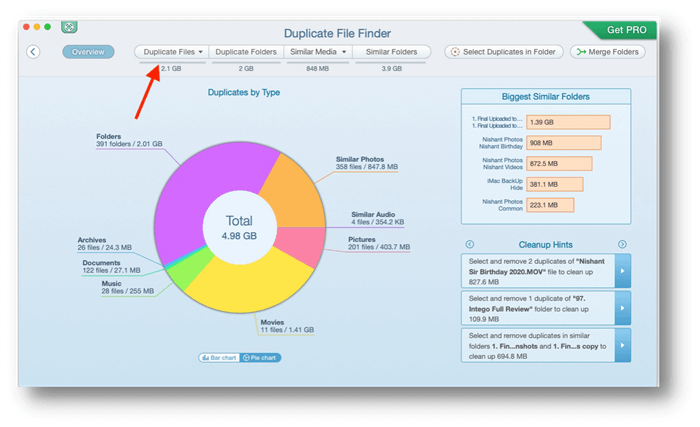Go back with the left chevron button
Screen dimensions: 700x427
(33, 52)
